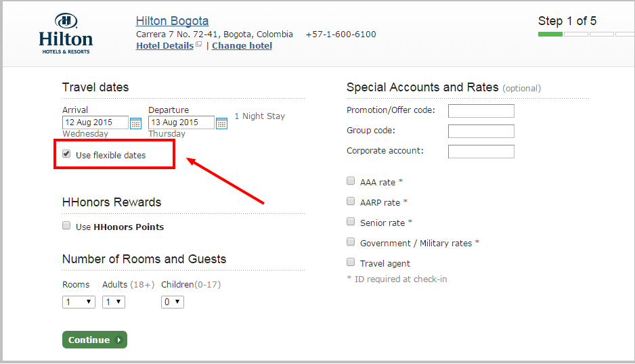Open the Adults (18+) dropdown
The height and width of the screenshot is (364, 635).
pyautogui.click(x=114, y=302)
